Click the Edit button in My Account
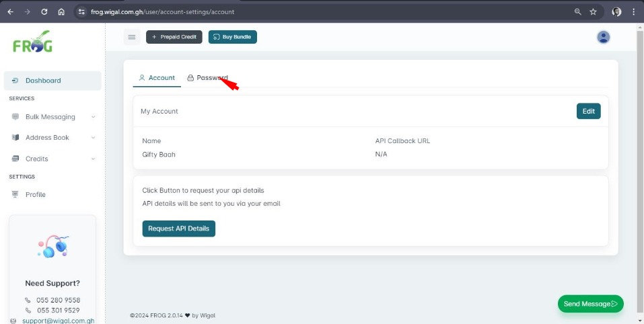The height and width of the screenshot is (324, 644). coord(588,112)
